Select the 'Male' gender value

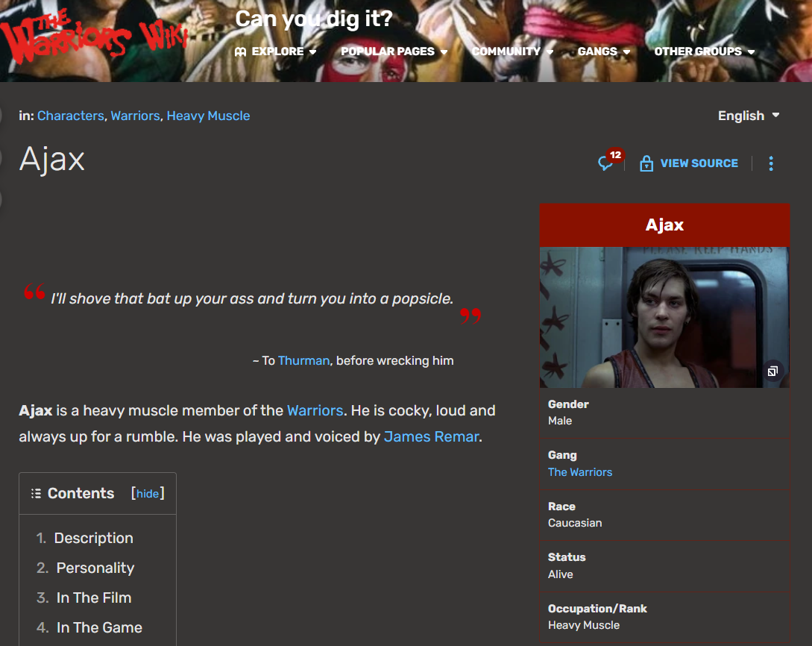(x=560, y=421)
